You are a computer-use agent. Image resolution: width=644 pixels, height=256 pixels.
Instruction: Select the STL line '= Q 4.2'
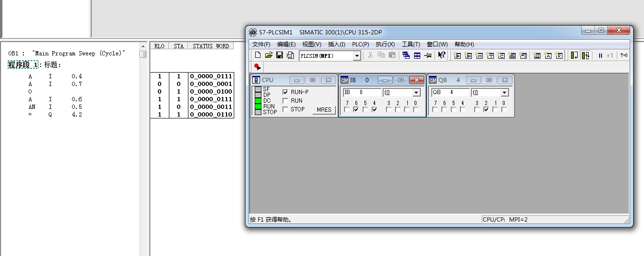click(55, 115)
